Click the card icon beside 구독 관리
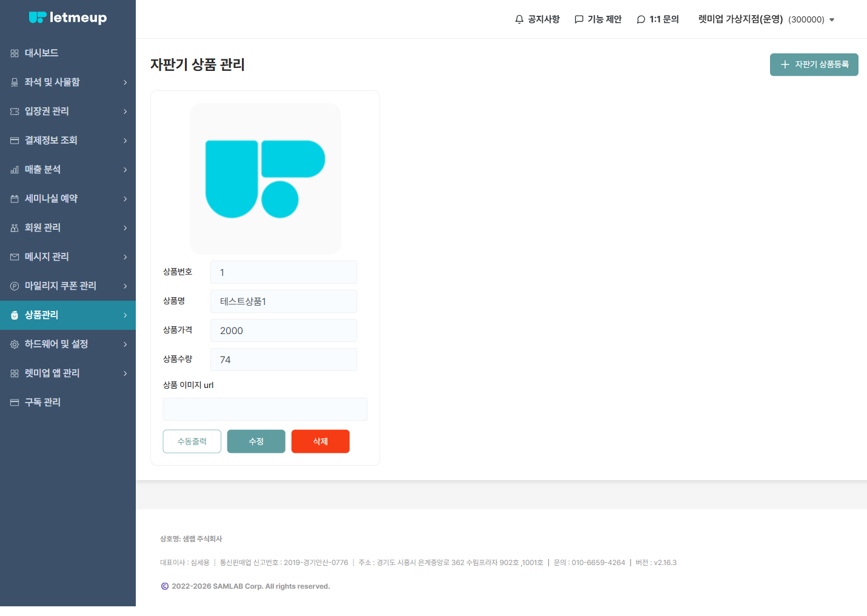 (15, 403)
